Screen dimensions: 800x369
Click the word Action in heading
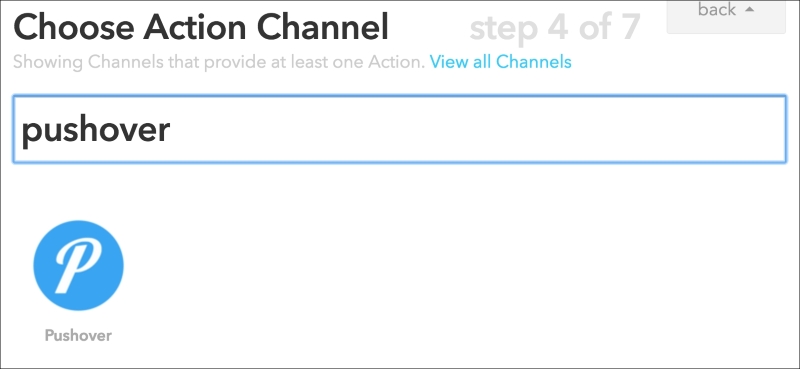coord(196,28)
